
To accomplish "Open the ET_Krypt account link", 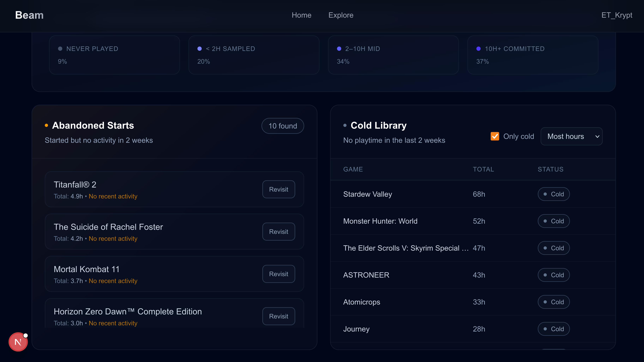I will (616, 15).
